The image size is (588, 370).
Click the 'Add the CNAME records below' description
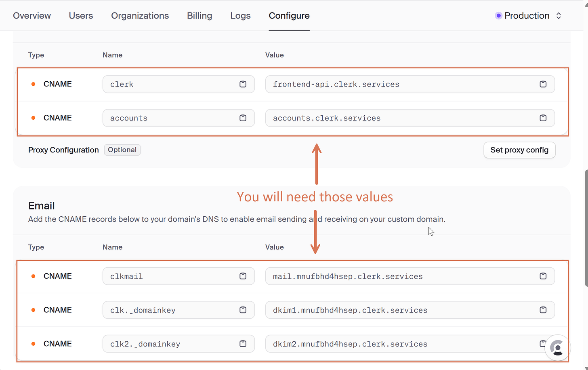[x=237, y=219]
